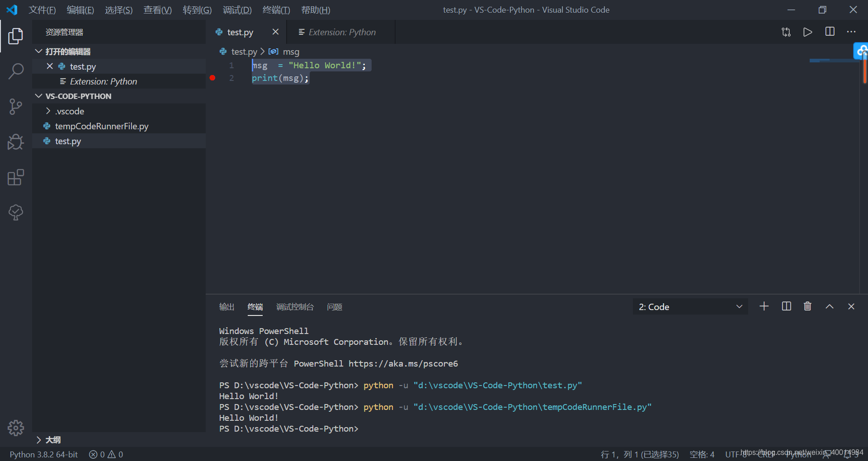
Task: Close test.py in open editors list
Action: (x=50, y=66)
